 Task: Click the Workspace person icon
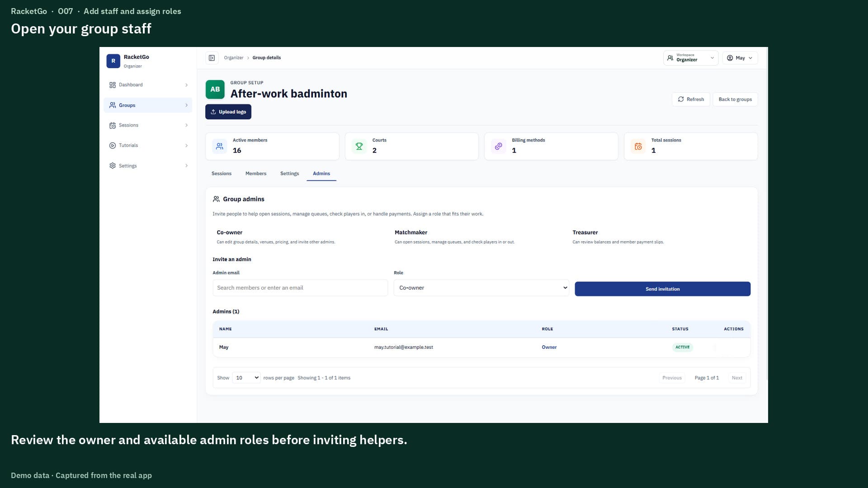pyautogui.click(x=670, y=58)
